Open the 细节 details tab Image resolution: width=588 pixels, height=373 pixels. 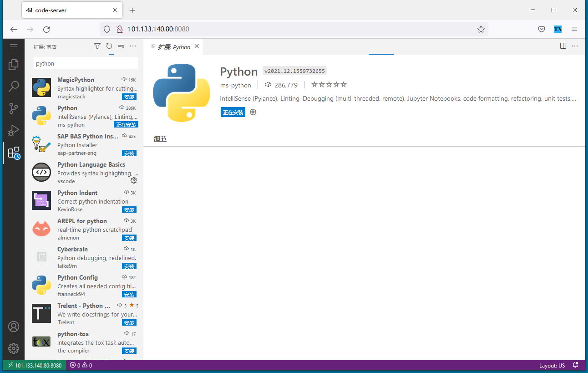[160, 138]
